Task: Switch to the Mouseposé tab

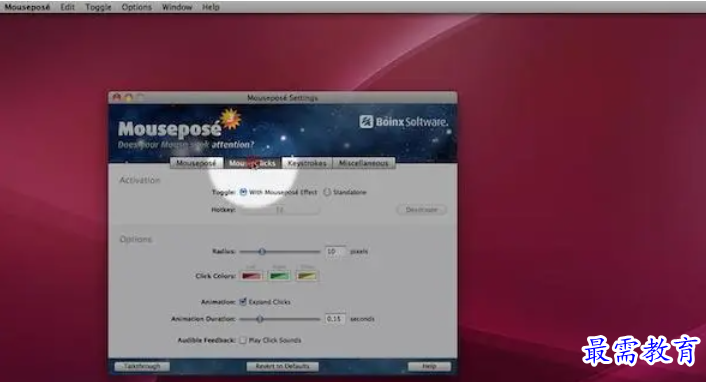Action: click(x=196, y=163)
